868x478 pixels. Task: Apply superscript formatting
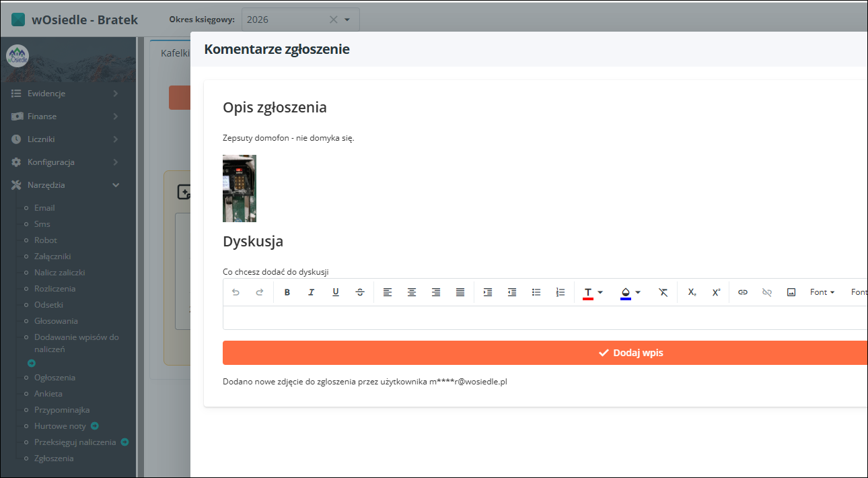(715, 292)
